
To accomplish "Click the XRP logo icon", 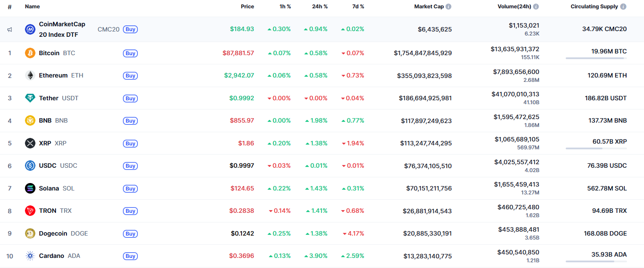I will pos(30,143).
